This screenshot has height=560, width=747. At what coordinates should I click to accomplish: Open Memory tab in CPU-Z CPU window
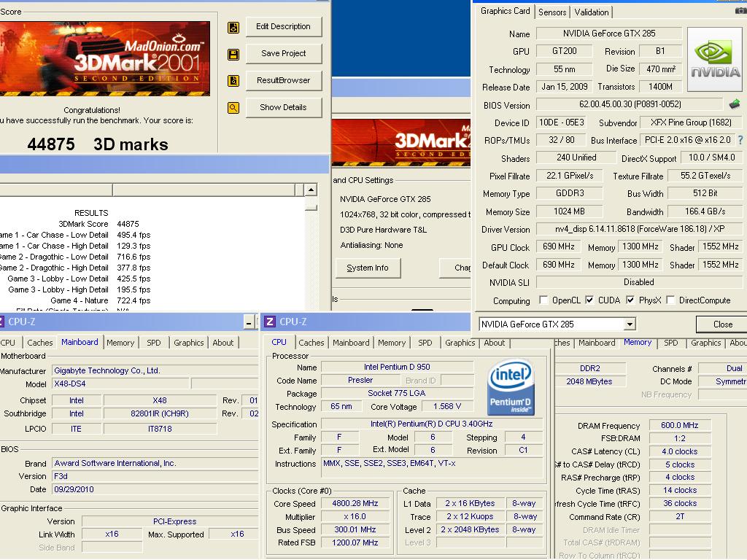[x=392, y=343]
